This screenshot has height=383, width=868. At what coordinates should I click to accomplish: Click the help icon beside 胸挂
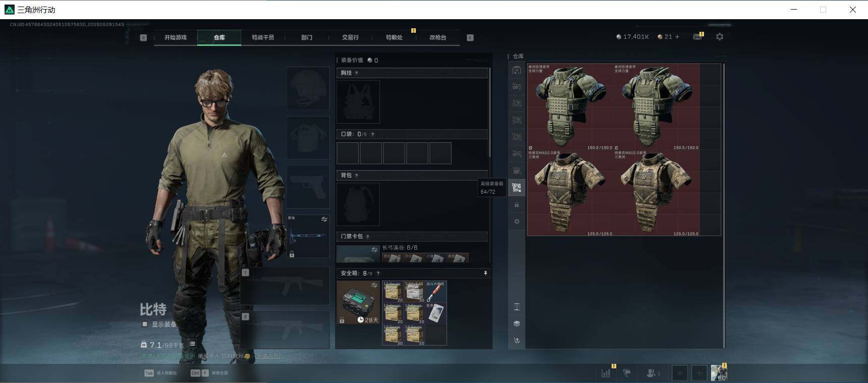tap(356, 73)
